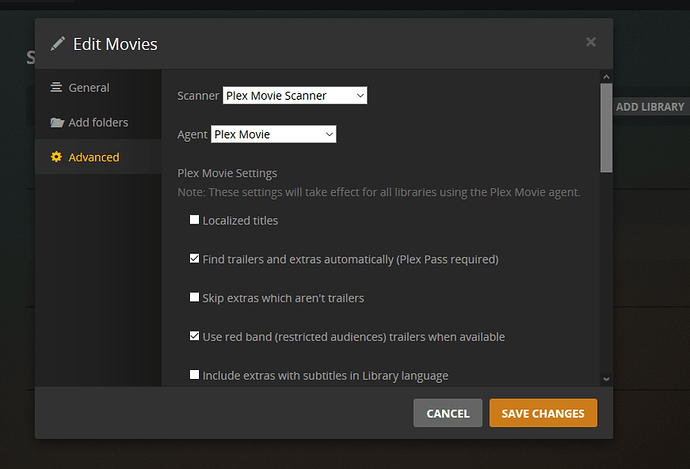The image size is (690, 469).
Task: Click the scrollbar down arrow
Action: [x=606, y=379]
